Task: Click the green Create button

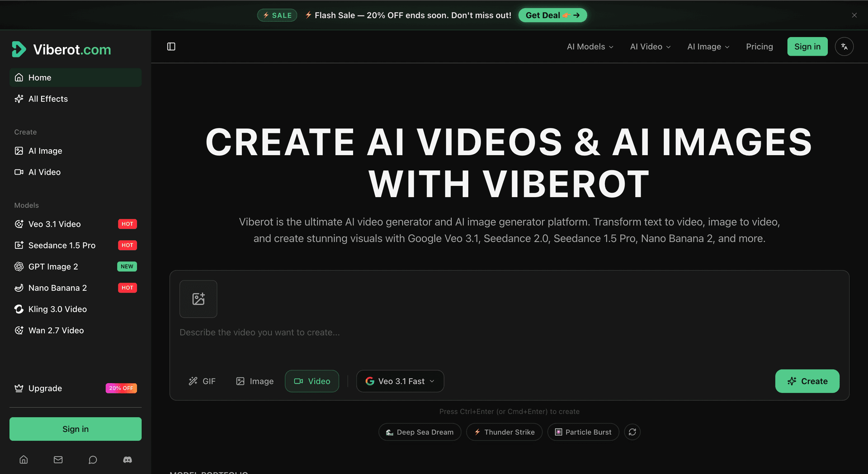Action: (x=807, y=381)
